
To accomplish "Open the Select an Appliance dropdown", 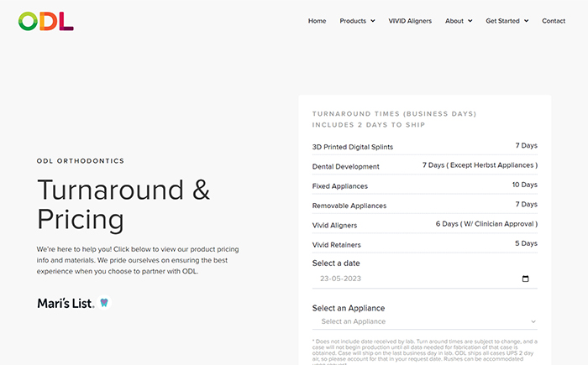I will click(x=424, y=321).
